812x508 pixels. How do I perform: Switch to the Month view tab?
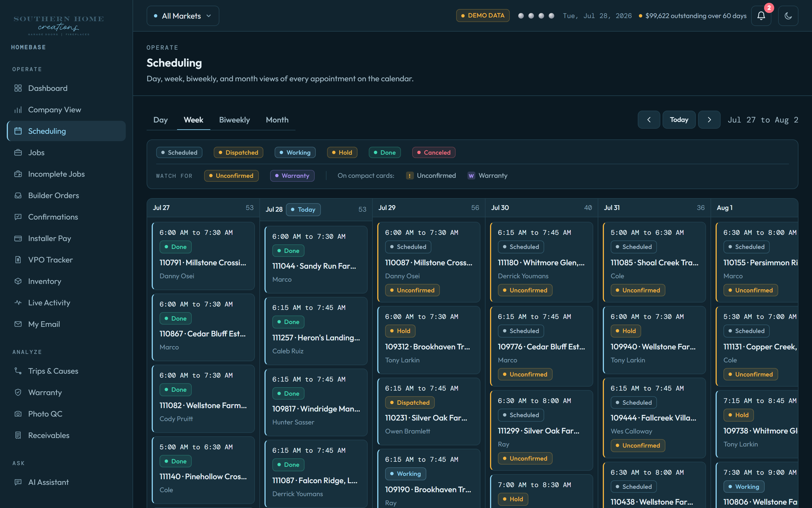[277, 120]
